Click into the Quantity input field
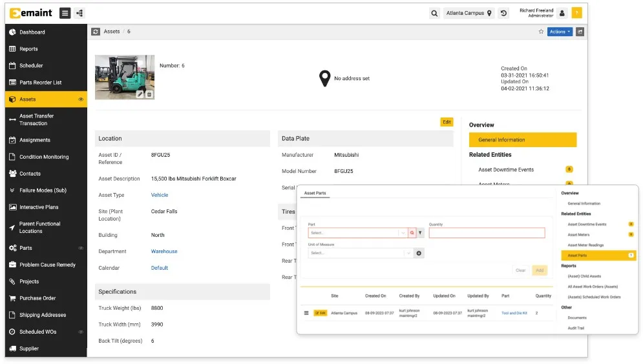Image resolution: width=643 pixels, height=364 pixels. click(487, 232)
